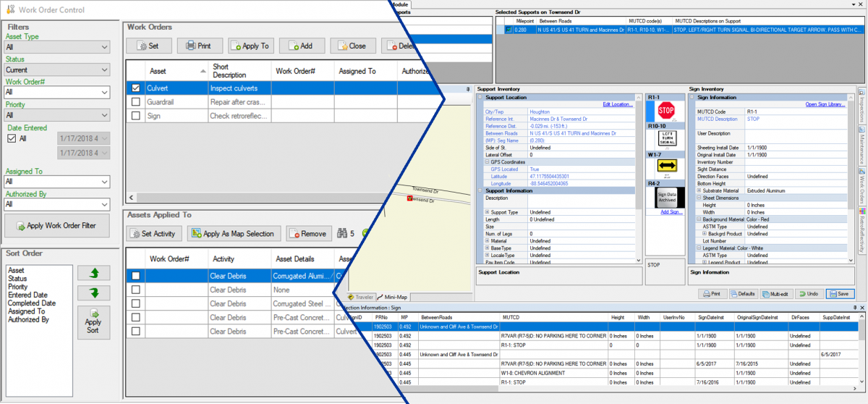Click Apply As Map Selection

tap(234, 233)
